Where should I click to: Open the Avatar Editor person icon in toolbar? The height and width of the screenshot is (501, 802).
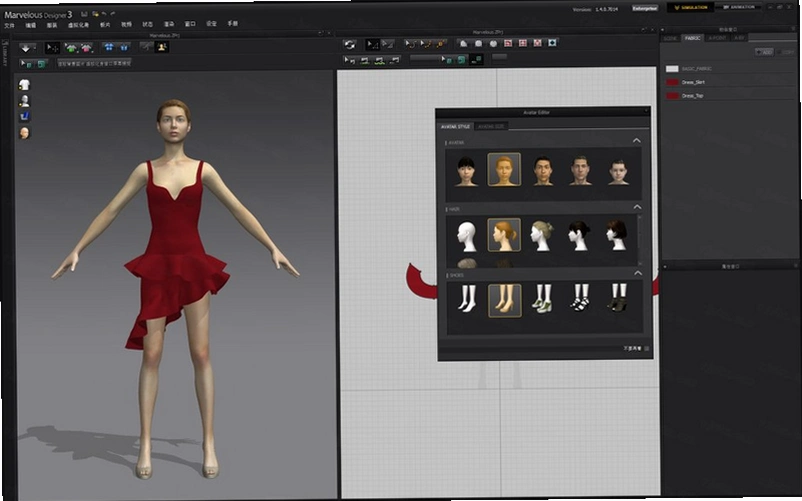162,47
